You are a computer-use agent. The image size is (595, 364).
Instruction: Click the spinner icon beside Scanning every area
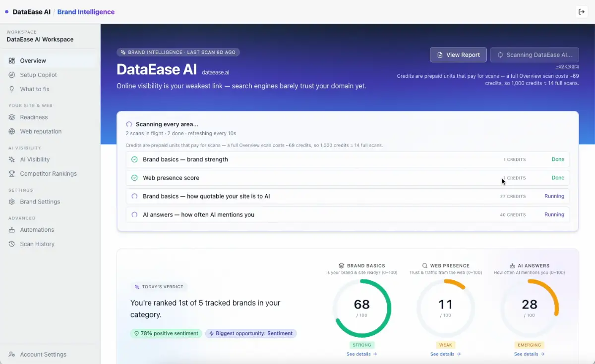click(129, 124)
